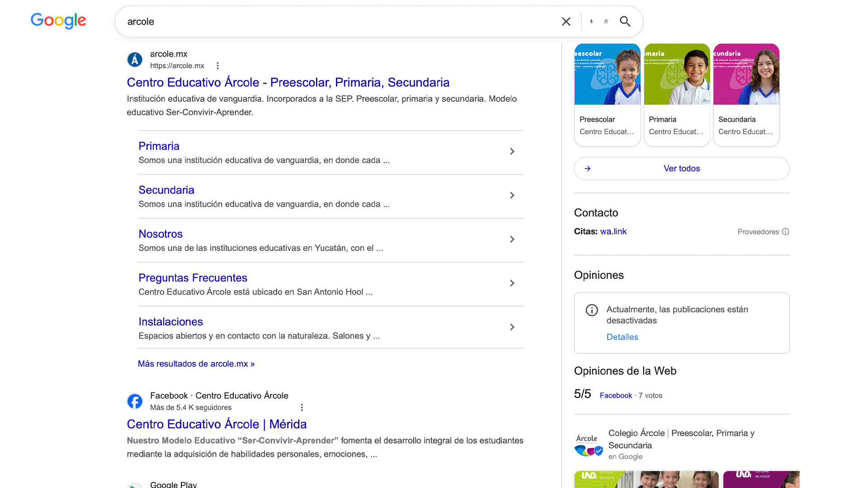Click the Facebook result favicon
The height and width of the screenshot is (488, 868).
pyautogui.click(x=135, y=401)
